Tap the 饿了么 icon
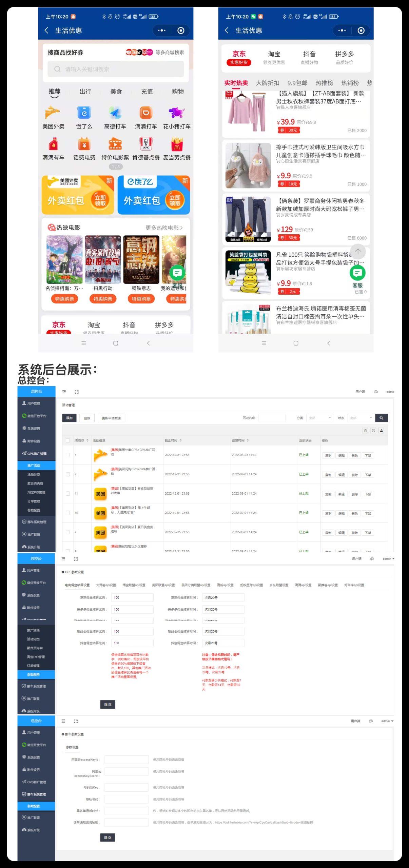The image size is (409, 868). (x=84, y=113)
